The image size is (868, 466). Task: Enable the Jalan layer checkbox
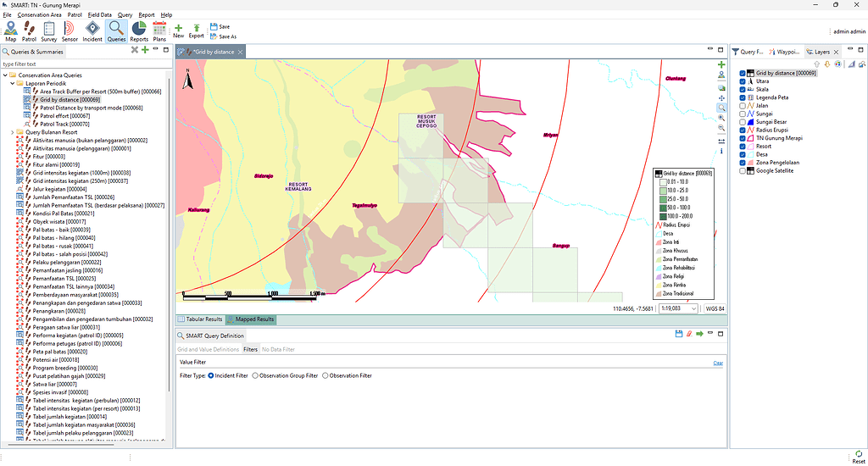click(743, 106)
